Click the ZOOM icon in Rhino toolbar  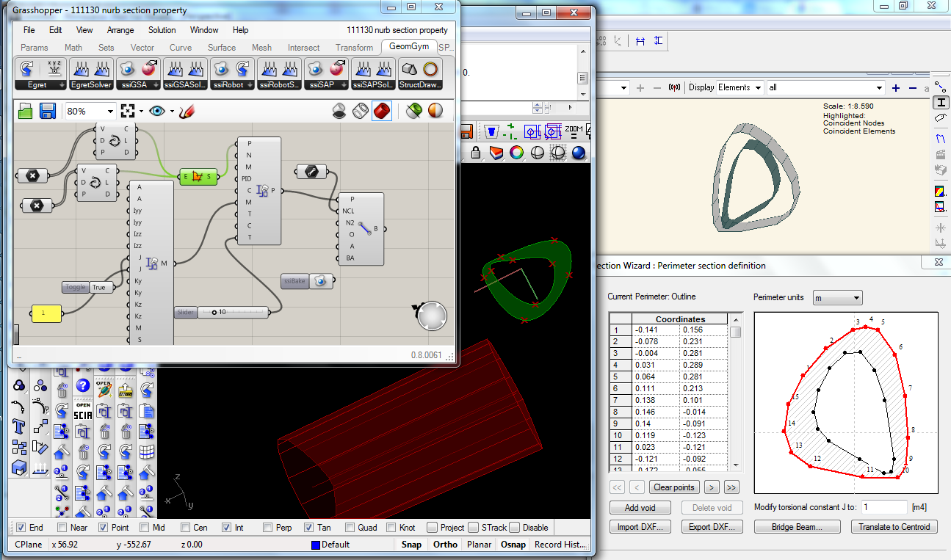[574, 132]
